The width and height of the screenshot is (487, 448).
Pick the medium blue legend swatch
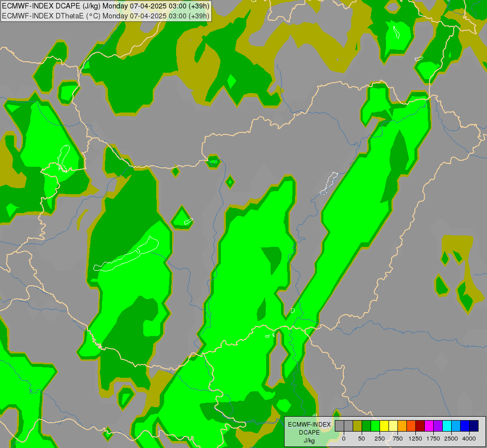(x=465, y=426)
